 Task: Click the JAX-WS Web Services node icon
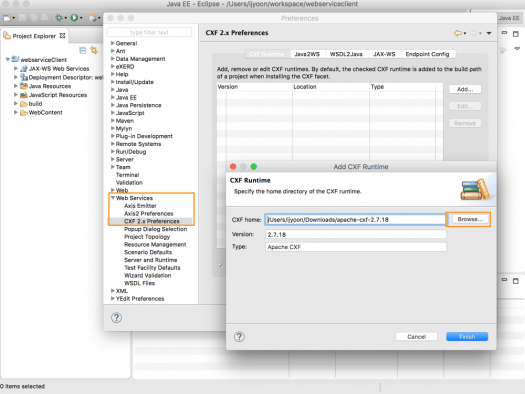coord(24,68)
